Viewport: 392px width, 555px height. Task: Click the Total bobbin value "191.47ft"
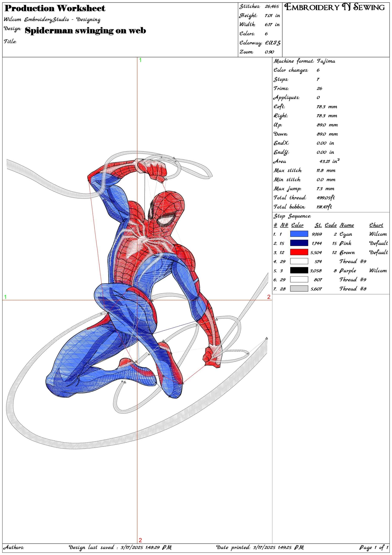click(324, 207)
